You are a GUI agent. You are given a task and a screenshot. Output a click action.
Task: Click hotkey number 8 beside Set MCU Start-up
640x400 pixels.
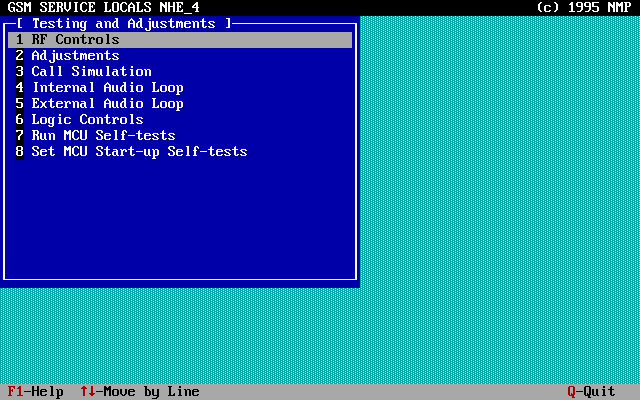pyautogui.click(x=19, y=152)
